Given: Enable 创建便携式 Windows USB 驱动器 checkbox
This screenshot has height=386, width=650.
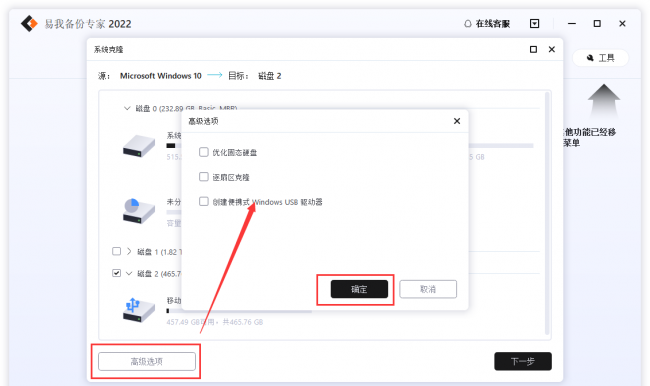Looking at the screenshot, I should click(x=204, y=202).
